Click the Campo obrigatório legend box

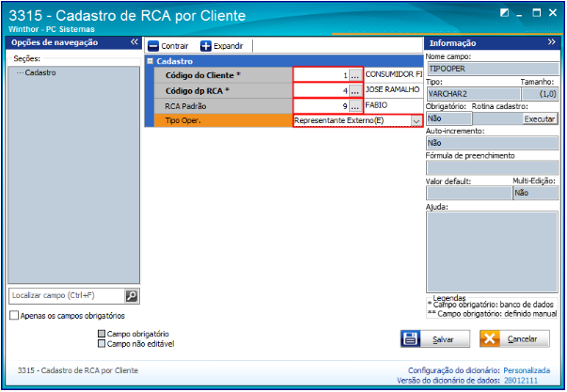[102, 334]
